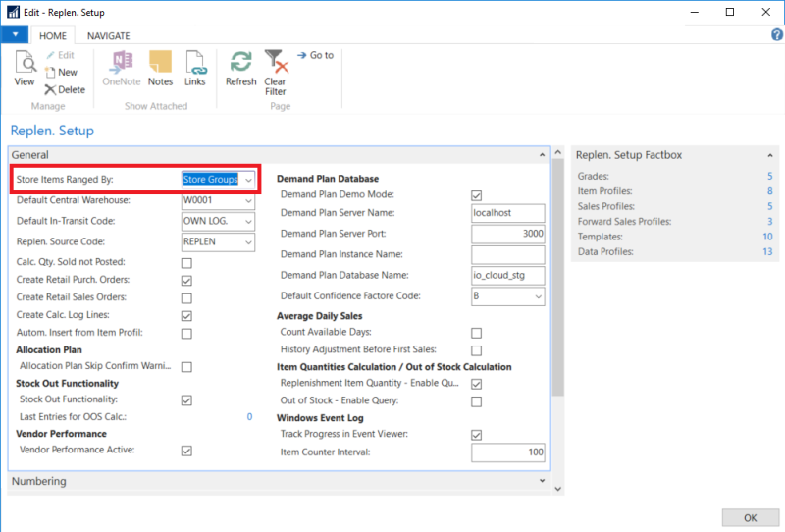785x532 pixels.
Task: Open the help question mark icon
Action: point(776,35)
